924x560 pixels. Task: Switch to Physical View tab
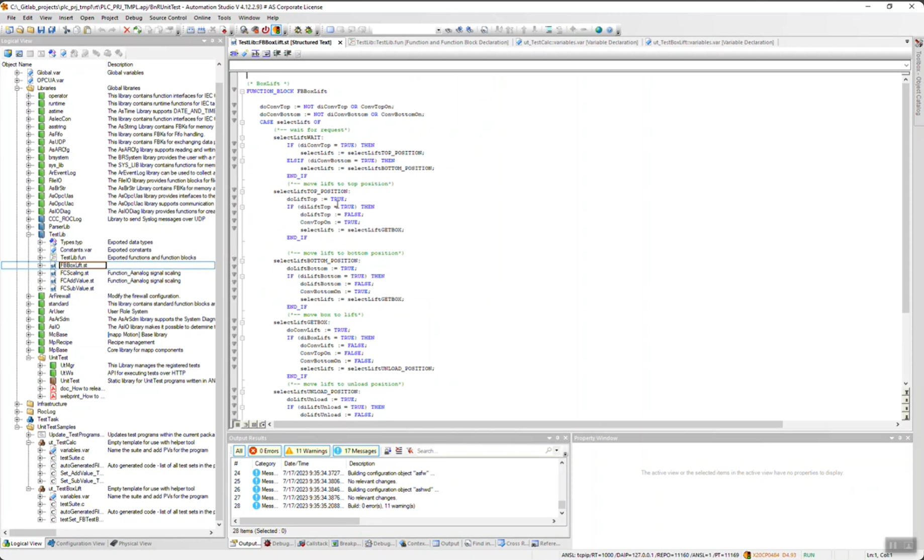click(x=131, y=543)
